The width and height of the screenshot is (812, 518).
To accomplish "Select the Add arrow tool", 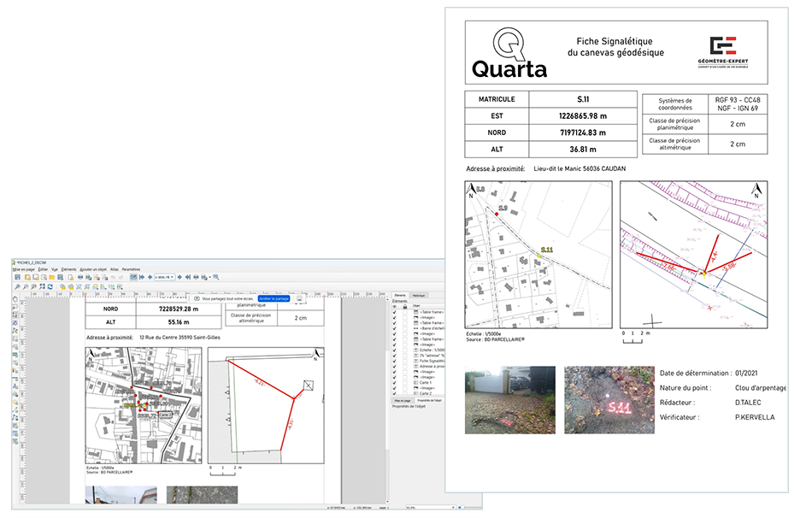I will [15, 409].
